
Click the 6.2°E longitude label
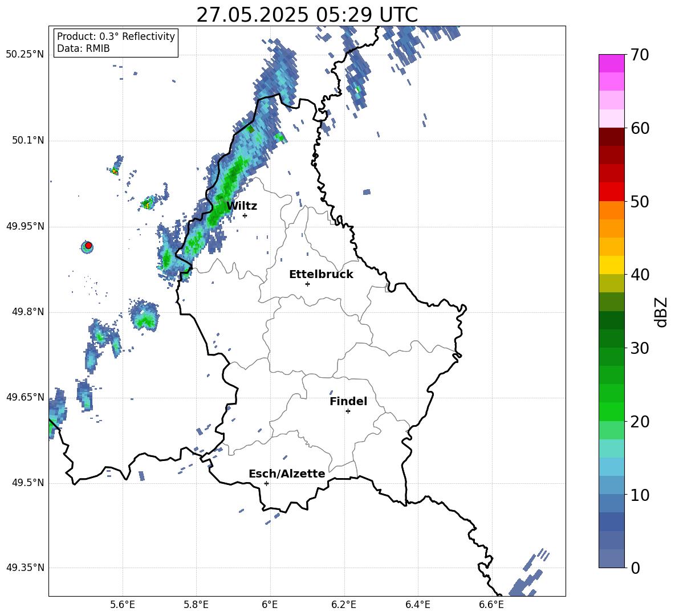coord(344,605)
